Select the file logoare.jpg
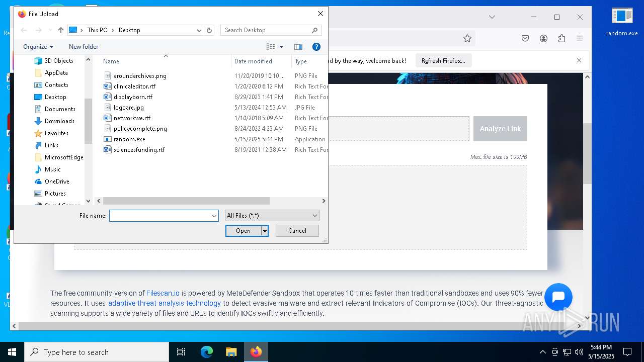This screenshot has height=362, width=644. pyautogui.click(x=129, y=108)
